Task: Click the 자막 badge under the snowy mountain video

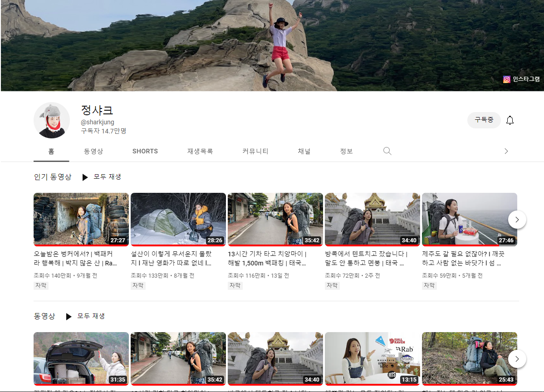Action: pos(138,285)
